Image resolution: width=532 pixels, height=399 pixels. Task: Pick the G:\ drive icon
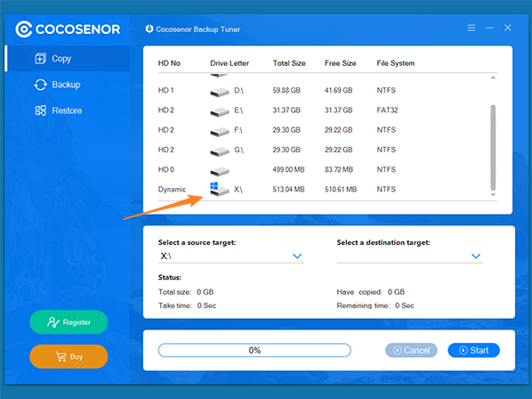click(220, 151)
